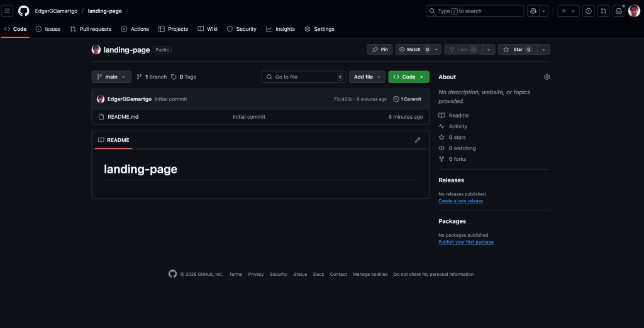This screenshot has height=328, width=644.
Task: Expand the Add file dropdown
Action: pyautogui.click(x=367, y=77)
